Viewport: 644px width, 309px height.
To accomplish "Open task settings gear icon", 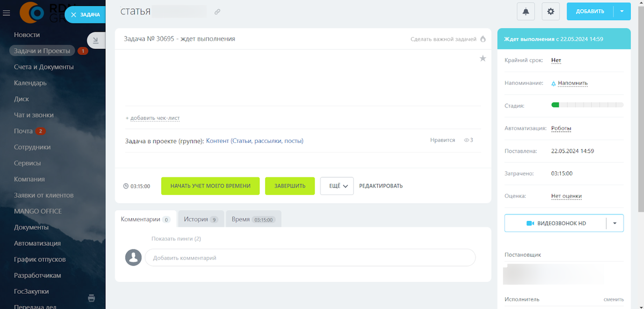I will click(551, 11).
